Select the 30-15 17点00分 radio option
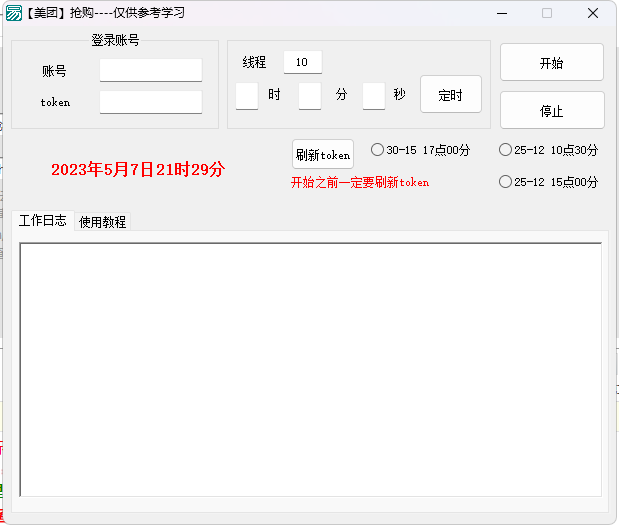 tap(377, 150)
